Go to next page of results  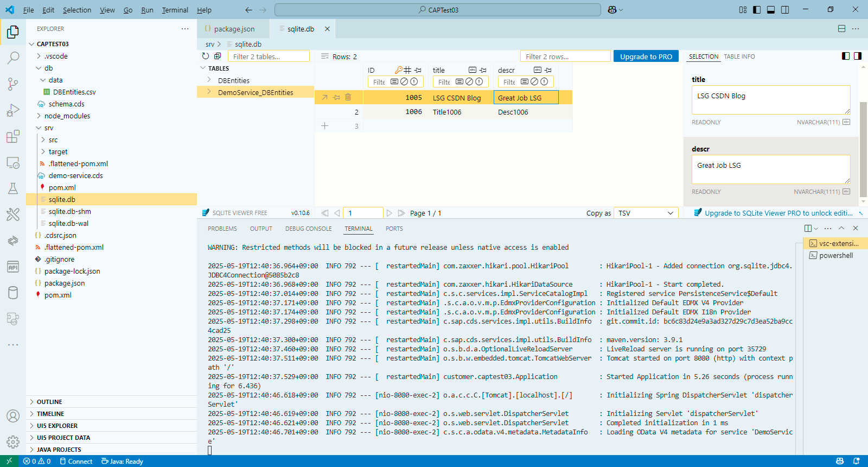[x=390, y=213]
